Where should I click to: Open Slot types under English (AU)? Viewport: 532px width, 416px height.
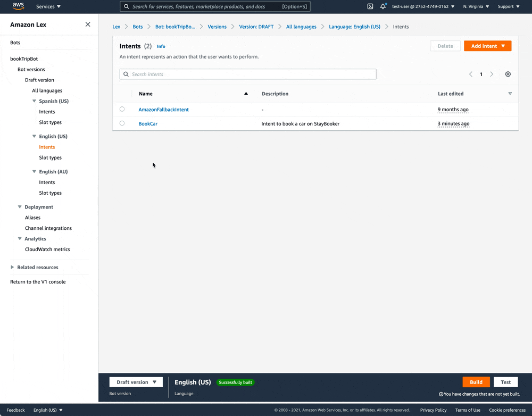pyautogui.click(x=50, y=193)
